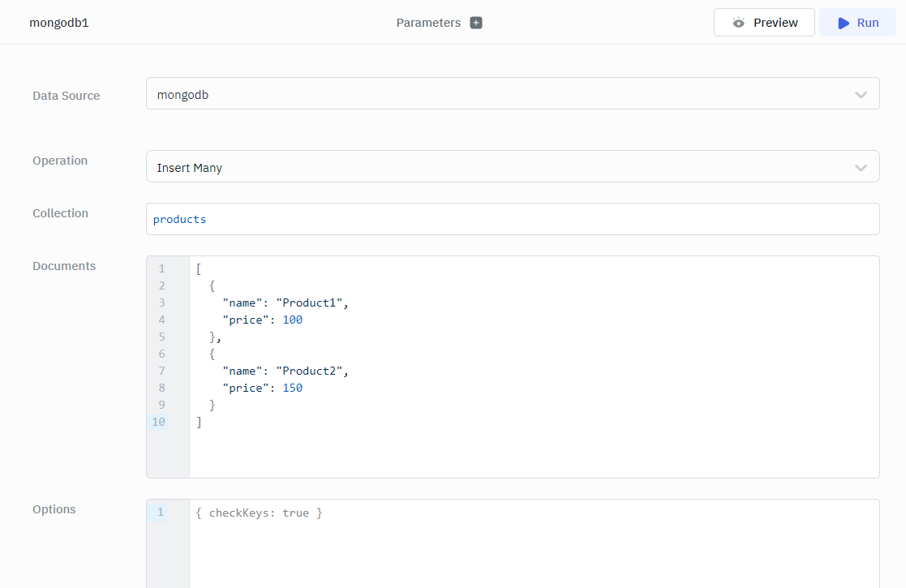Viewport: 906px width, 588px height.
Task: Expand the Data Source chevron arrow
Action: tap(861, 95)
